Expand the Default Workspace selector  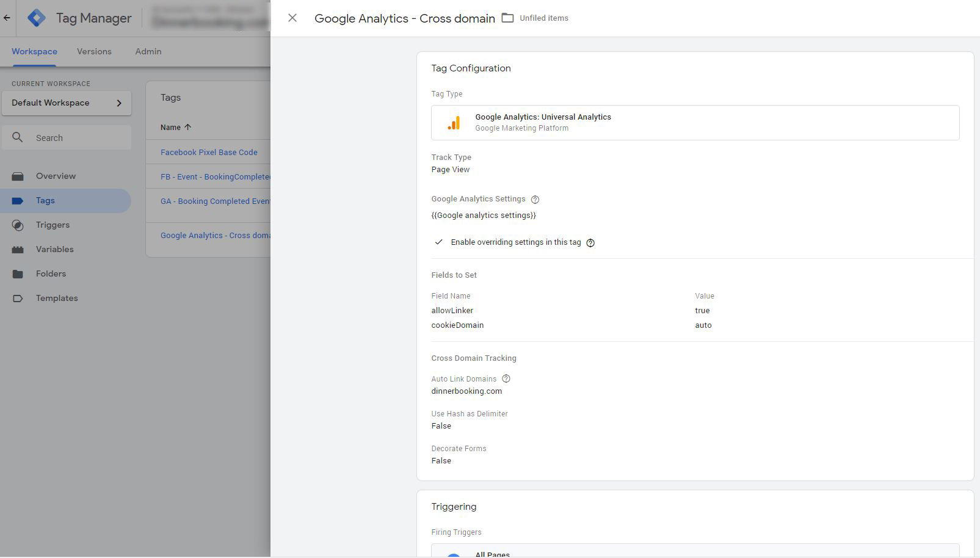67,103
